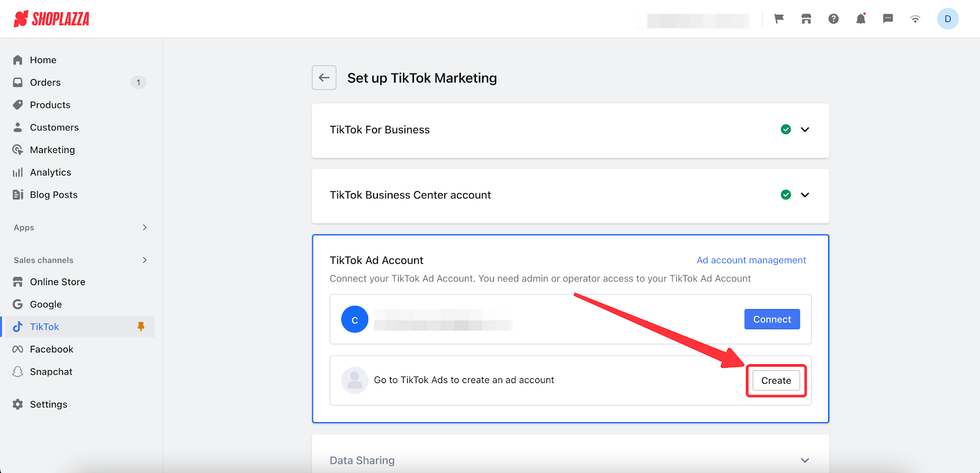
Task: Click the TikTok Ad Account title
Action: (377, 260)
